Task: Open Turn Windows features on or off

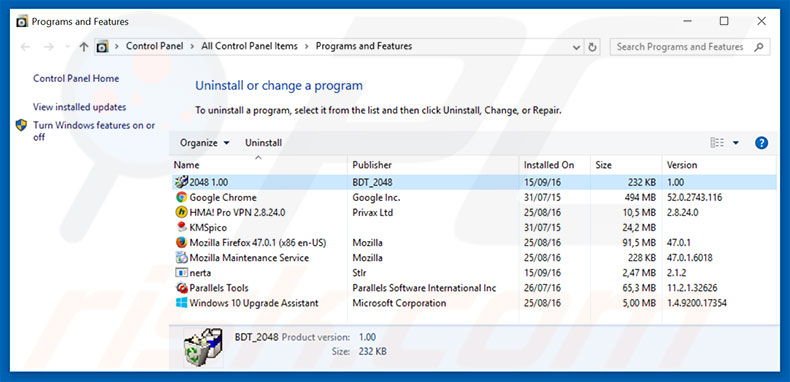Action: point(94,131)
